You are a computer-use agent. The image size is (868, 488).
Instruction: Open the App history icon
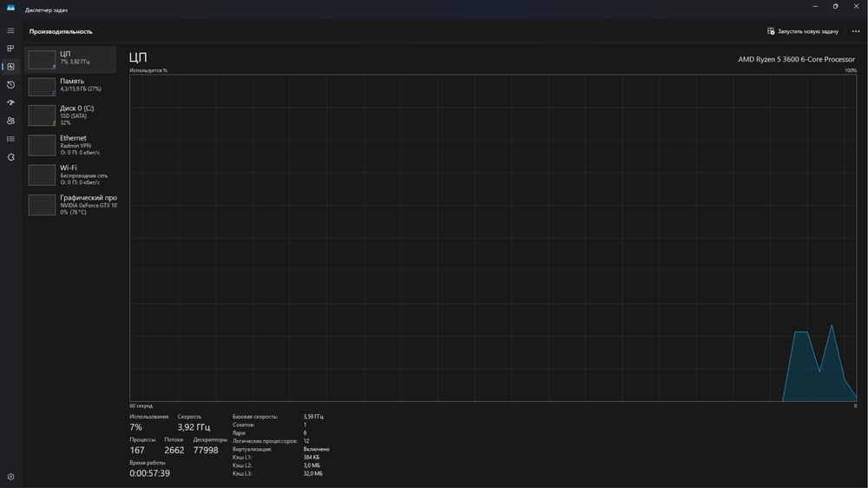[x=10, y=85]
